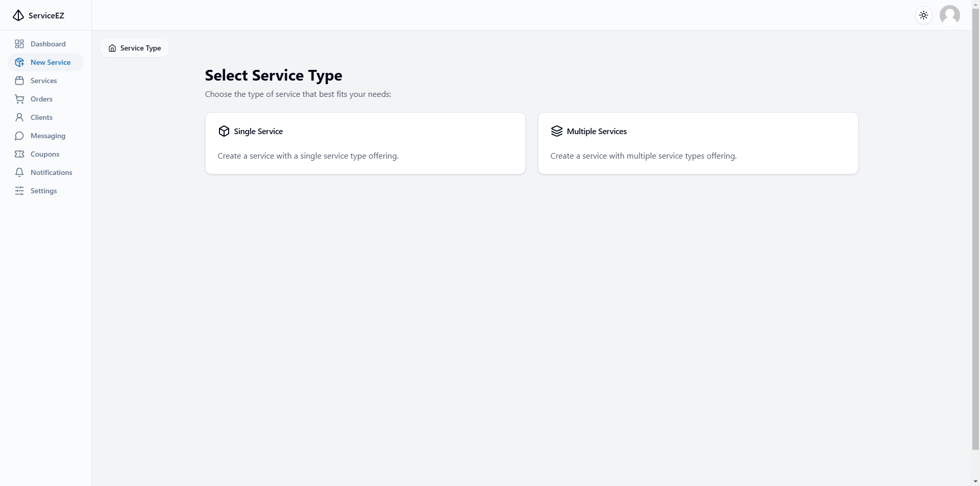Viewport: 980px width, 486px height.
Task: Click the 'Select Service Type' heading
Action: pyautogui.click(x=274, y=75)
